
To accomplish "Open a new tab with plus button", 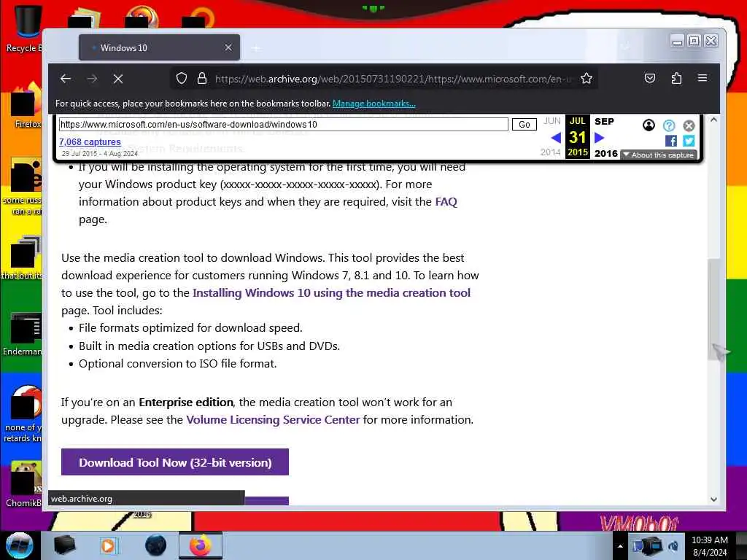I will 256,49.
